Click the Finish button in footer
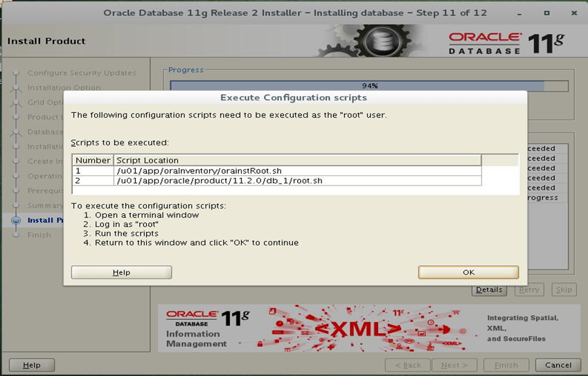 click(x=506, y=365)
